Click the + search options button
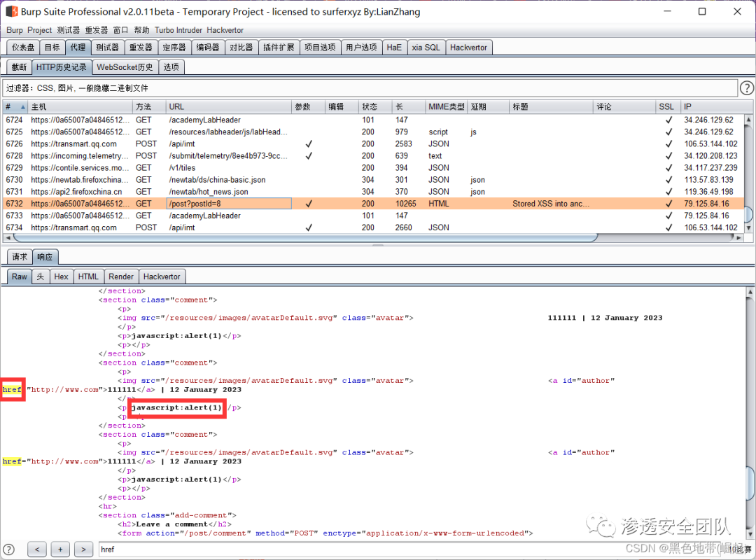This screenshot has width=756, height=560. 60,549
